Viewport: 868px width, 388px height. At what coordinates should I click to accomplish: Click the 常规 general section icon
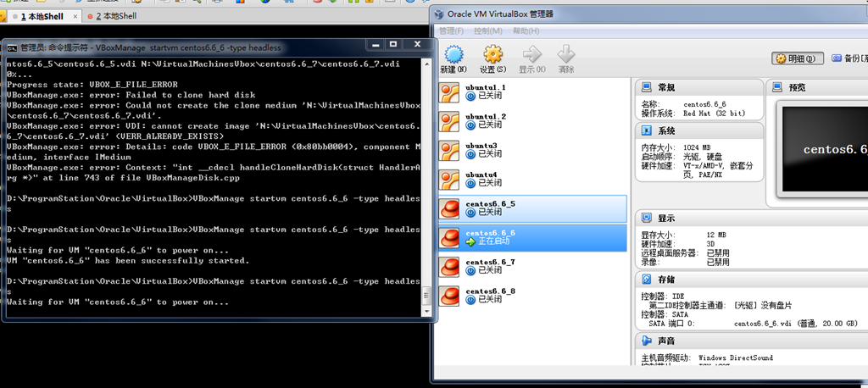[646, 87]
